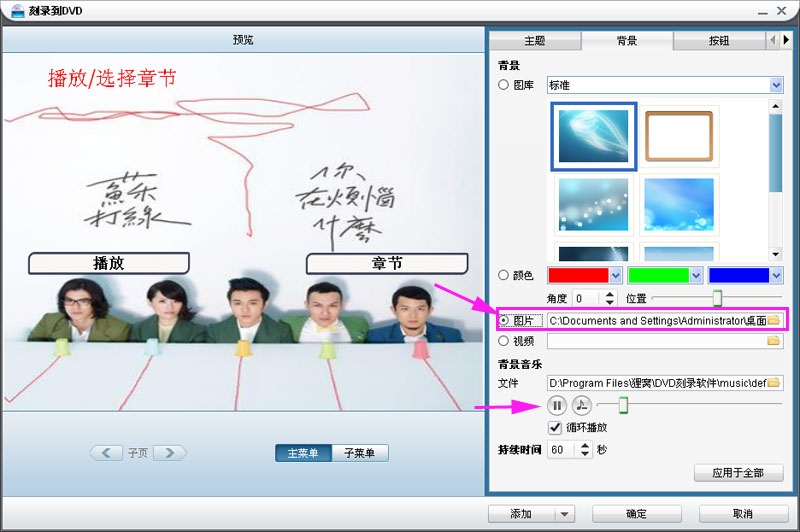Switch to 子菜单 view
The width and height of the screenshot is (800, 532).
pos(360,453)
